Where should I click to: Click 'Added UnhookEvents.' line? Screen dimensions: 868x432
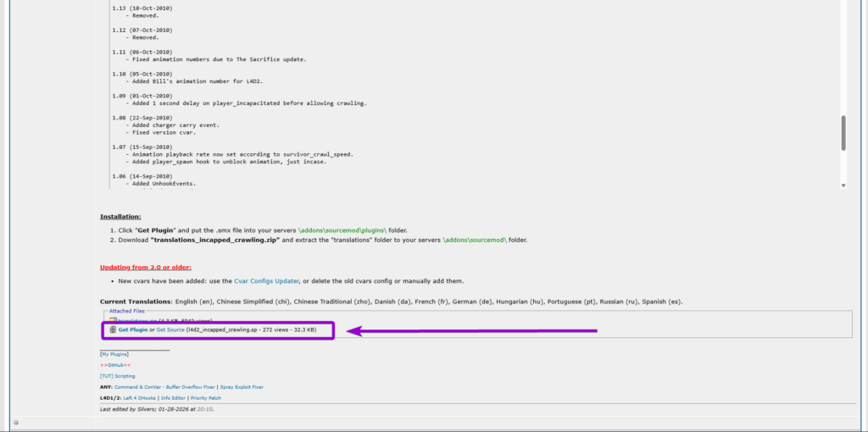tap(161, 184)
